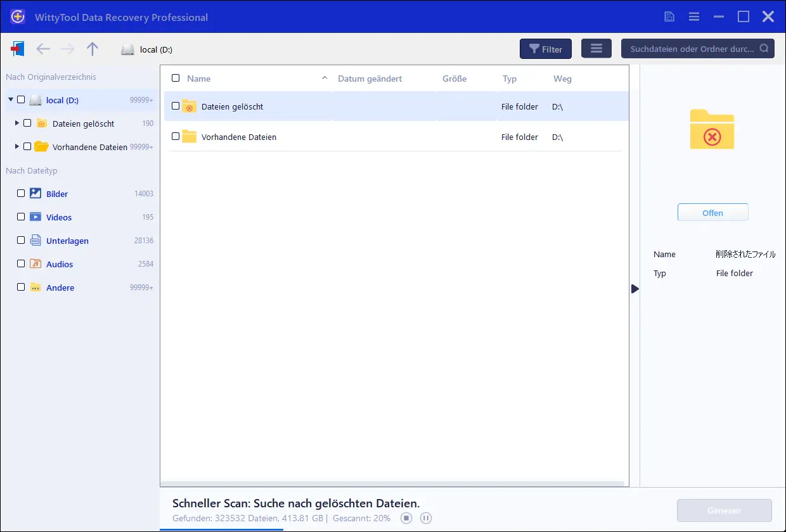The image size is (786, 532).
Task: Pause the scan in progress
Action: [x=426, y=518]
